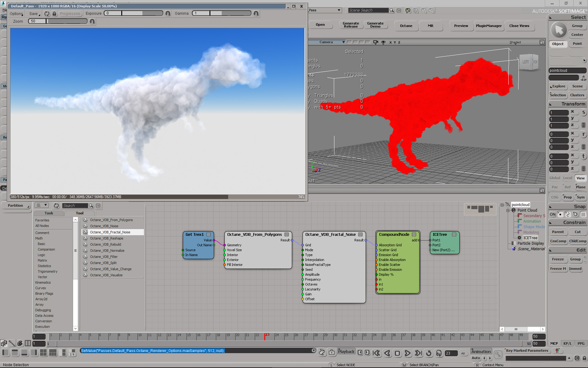Collapse the Point Cloud tree node

pyautogui.click(x=508, y=210)
